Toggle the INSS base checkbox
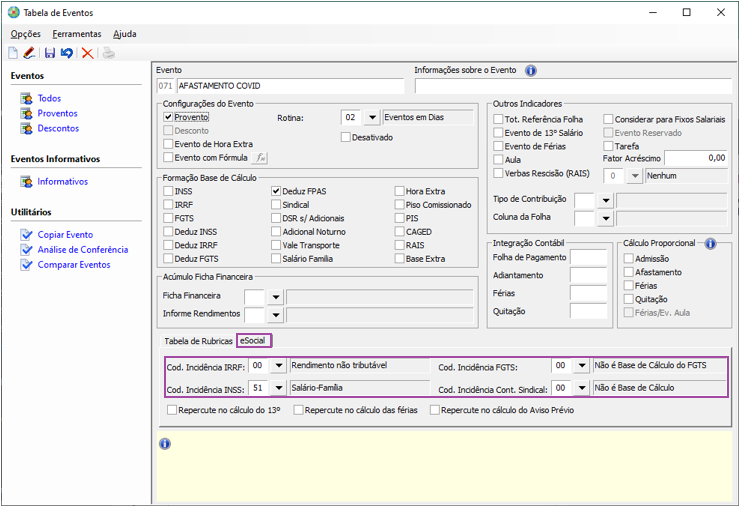Screen dimensions: 741x508 pyautogui.click(x=168, y=191)
